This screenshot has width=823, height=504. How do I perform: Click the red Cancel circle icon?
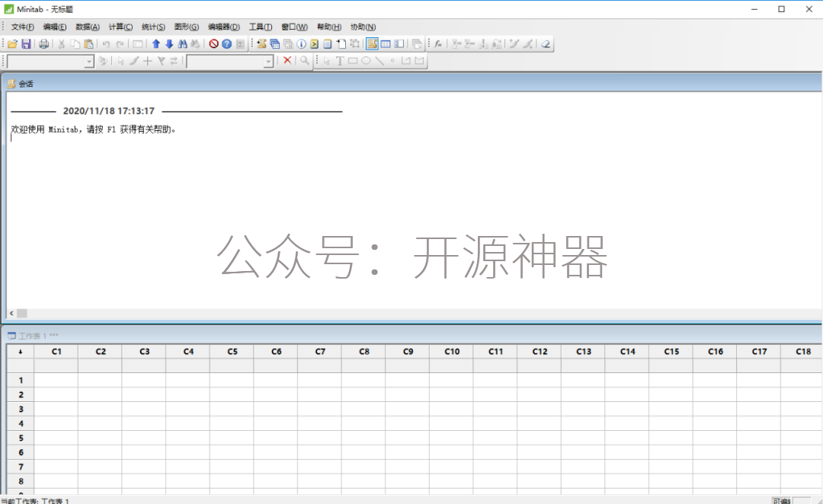click(213, 44)
